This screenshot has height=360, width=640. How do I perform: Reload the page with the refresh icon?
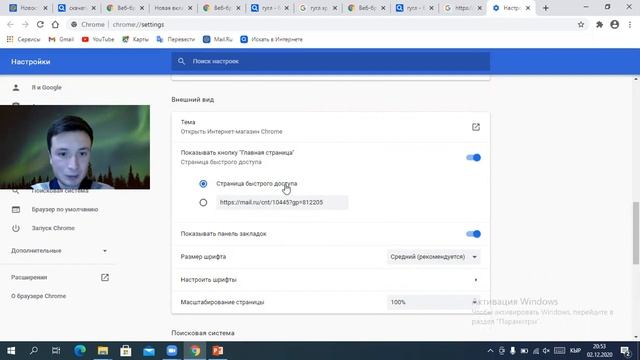point(40,24)
